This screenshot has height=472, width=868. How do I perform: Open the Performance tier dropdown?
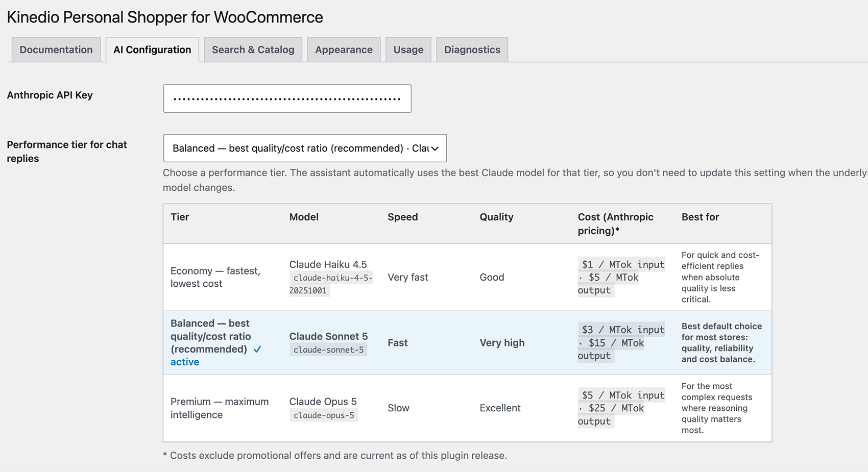pos(305,148)
